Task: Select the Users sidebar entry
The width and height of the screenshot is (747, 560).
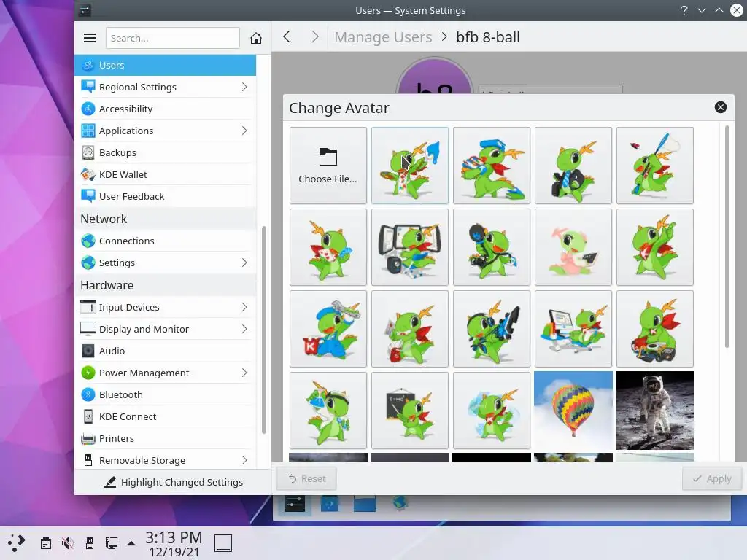Action: point(165,65)
